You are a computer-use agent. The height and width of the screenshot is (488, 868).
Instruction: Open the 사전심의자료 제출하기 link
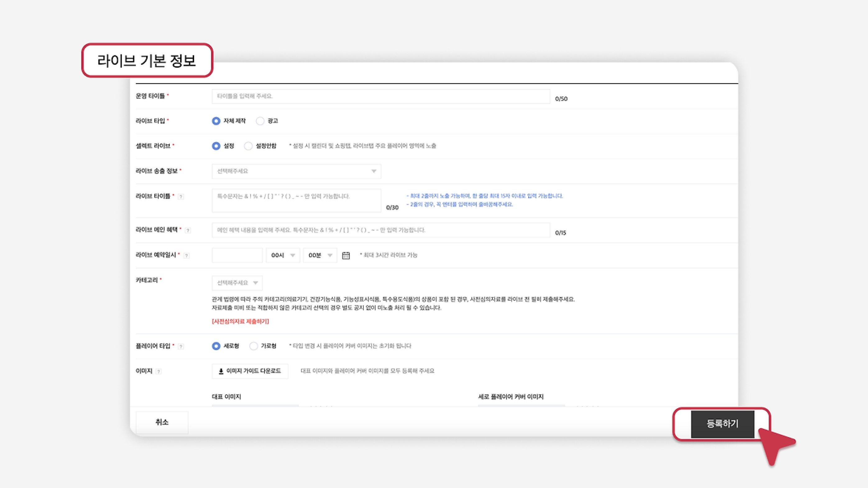point(240,321)
